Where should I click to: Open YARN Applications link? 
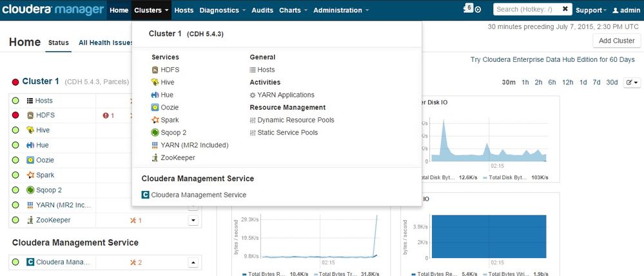coord(286,95)
